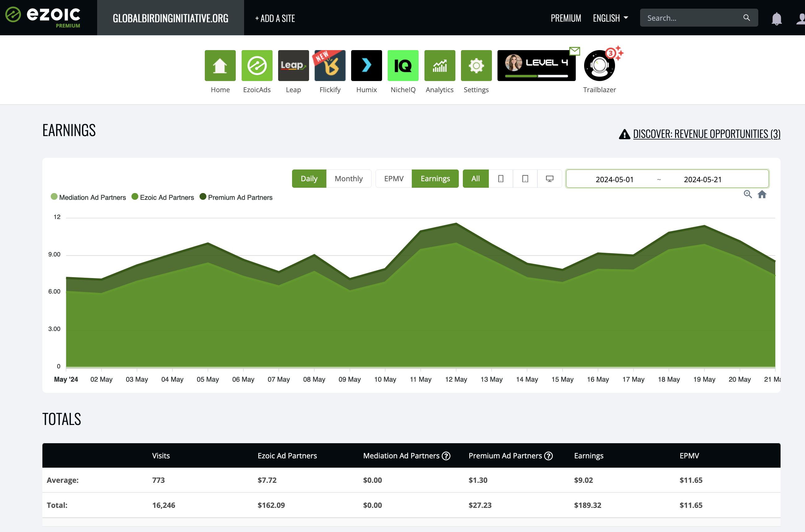Show Earnings metric on chart
The width and height of the screenshot is (805, 532).
click(x=435, y=178)
